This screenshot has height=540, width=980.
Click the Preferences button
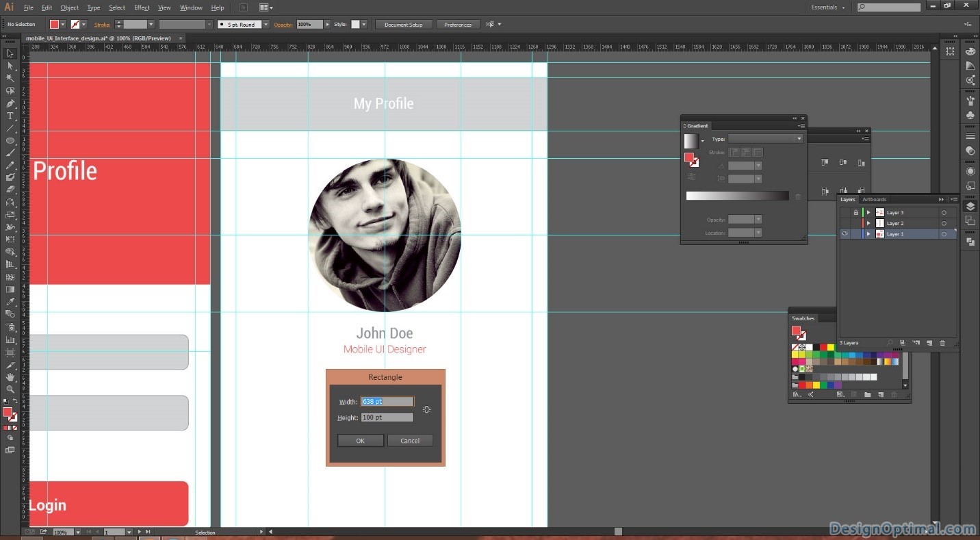458,24
